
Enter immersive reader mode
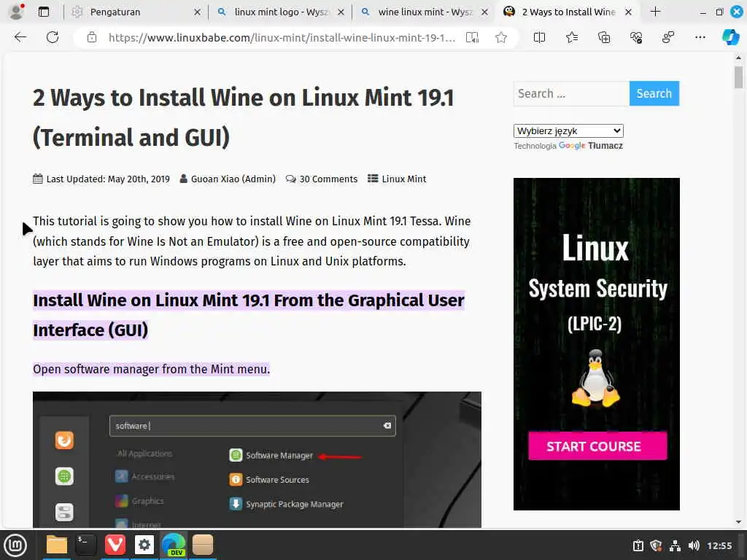coord(472,38)
